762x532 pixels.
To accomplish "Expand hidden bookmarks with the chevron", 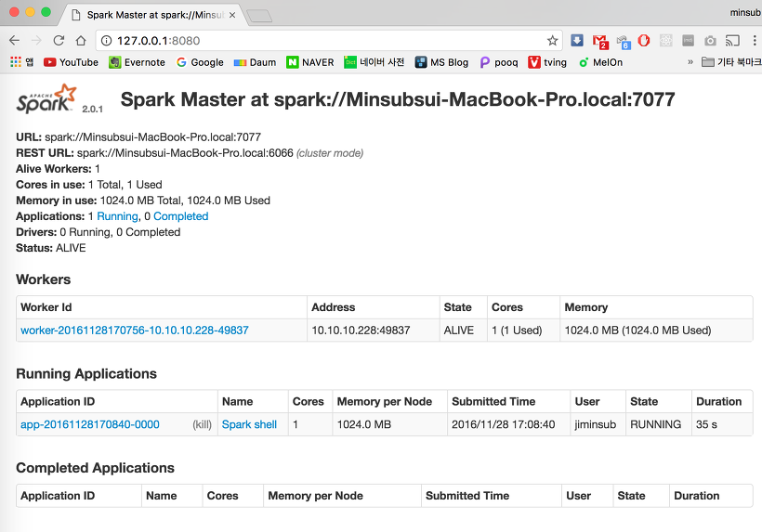I will 690,62.
